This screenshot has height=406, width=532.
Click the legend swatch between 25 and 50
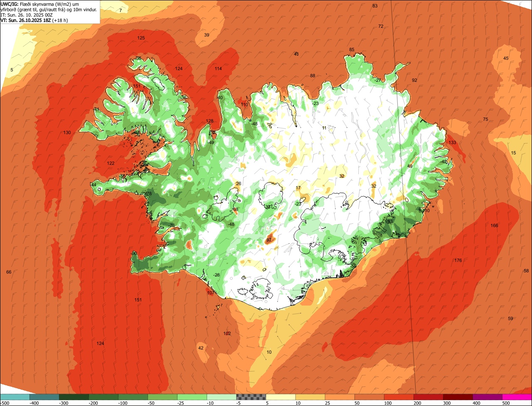[x=340, y=397]
